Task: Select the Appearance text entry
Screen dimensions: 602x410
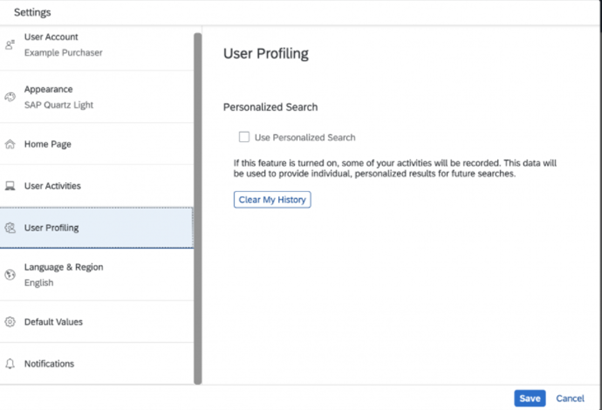Action: tap(48, 89)
